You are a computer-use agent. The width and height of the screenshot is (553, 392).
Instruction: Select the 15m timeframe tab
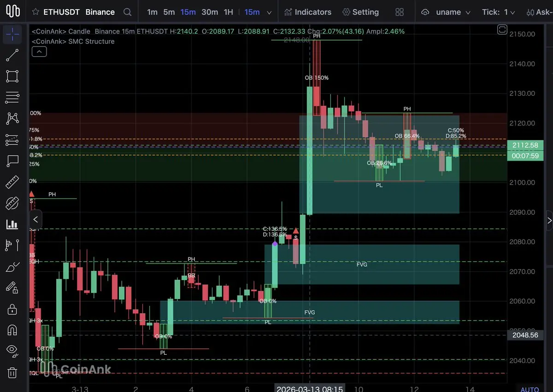(x=188, y=12)
